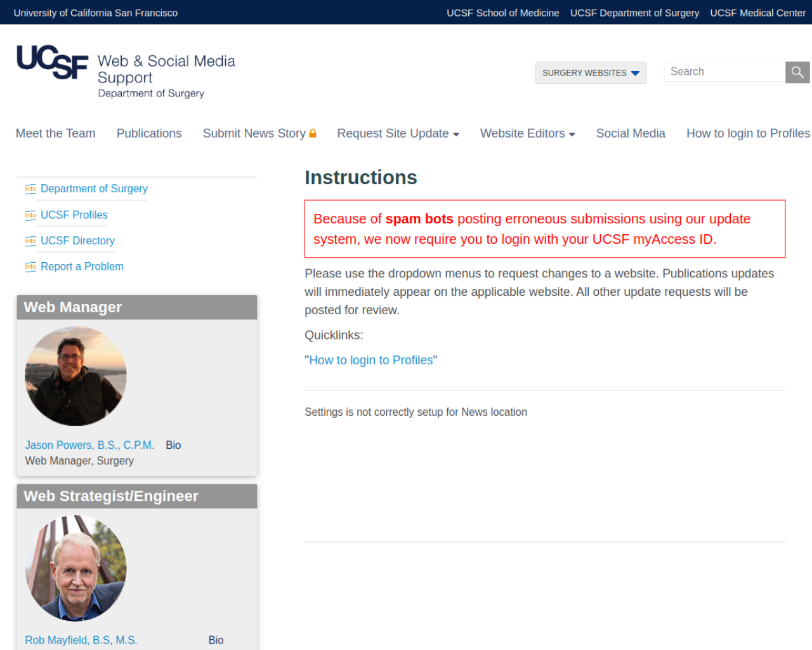Open the Surgery Websites dropdown

(591, 73)
